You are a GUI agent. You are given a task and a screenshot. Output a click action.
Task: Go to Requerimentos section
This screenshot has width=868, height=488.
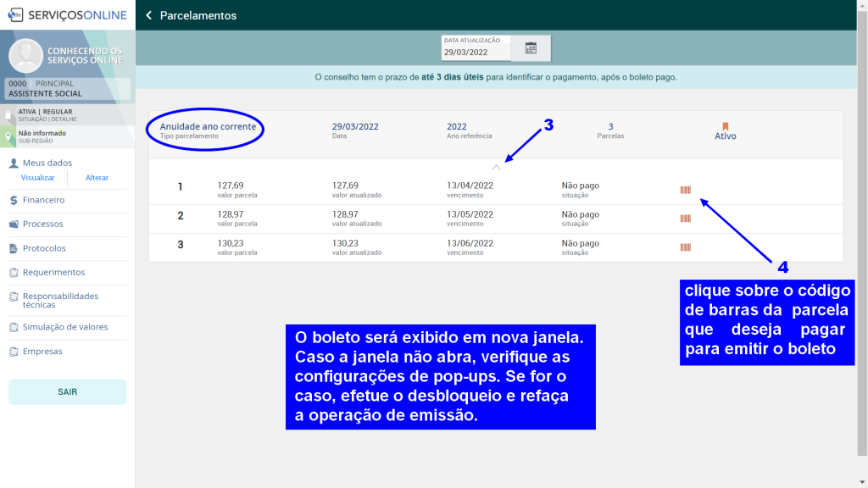click(x=53, y=272)
